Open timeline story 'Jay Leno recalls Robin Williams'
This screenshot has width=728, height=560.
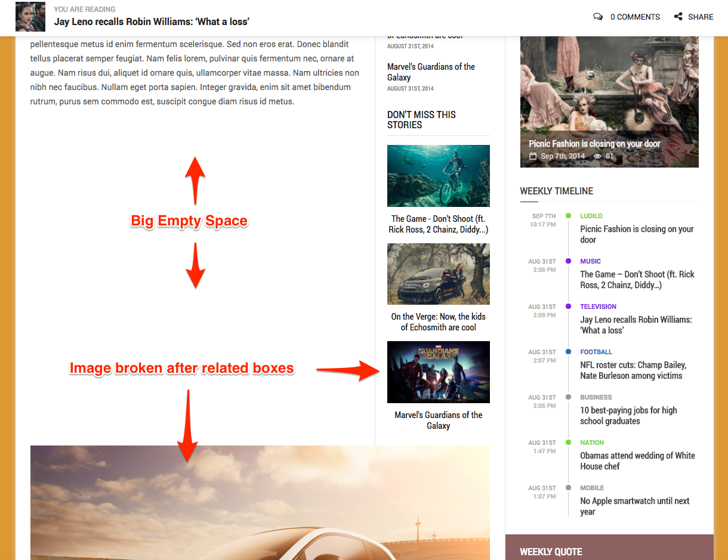pos(636,325)
